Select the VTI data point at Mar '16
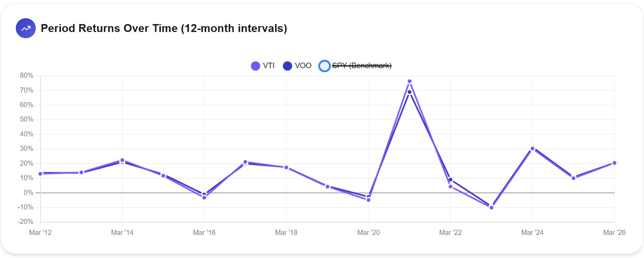Screen dimensions: 644x258 point(204,197)
